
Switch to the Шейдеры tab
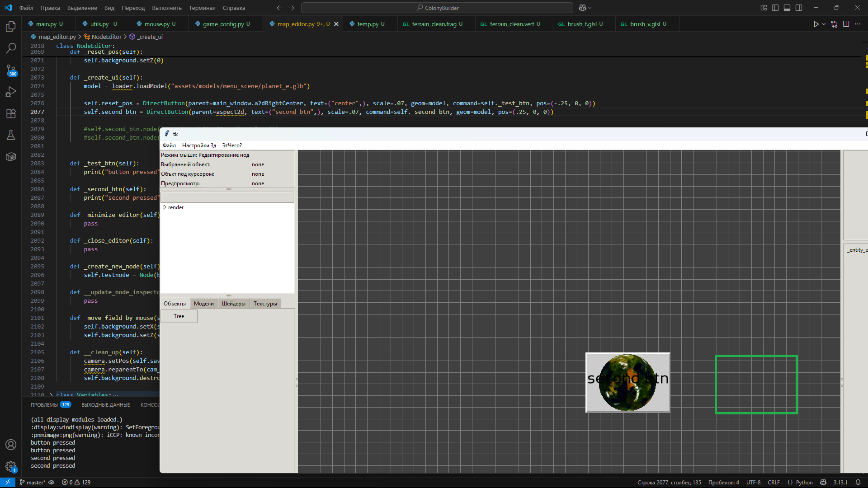pyautogui.click(x=233, y=304)
